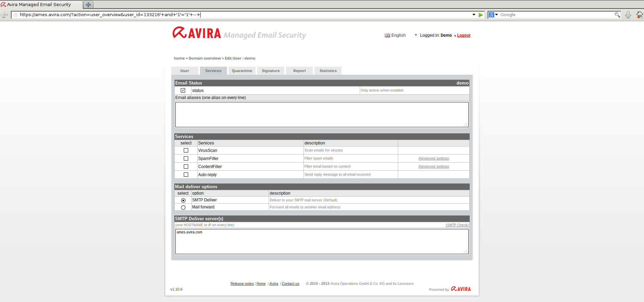
Task: Tick the SpamFilter checkbox
Action: click(186, 159)
